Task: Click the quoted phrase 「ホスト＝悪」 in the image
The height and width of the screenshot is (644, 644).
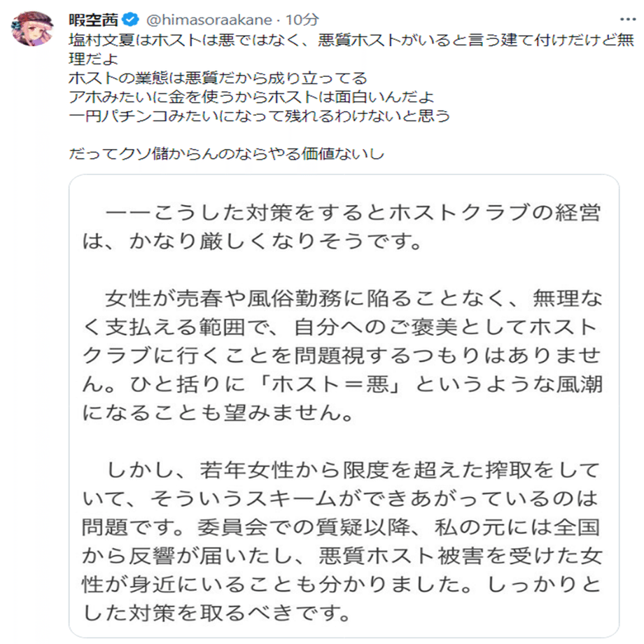Action: coord(330,384)
